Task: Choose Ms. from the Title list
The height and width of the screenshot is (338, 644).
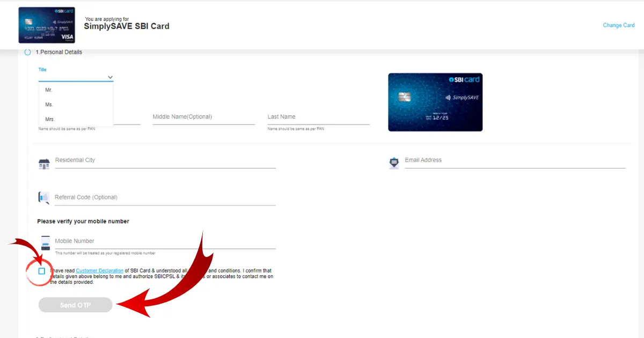Action: (x=49, y=105)
